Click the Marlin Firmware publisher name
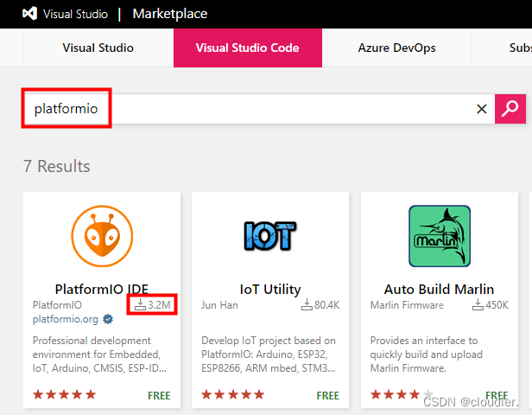This screenshot has width=532, height=415. pyautogui.click(x=407, y=305)
